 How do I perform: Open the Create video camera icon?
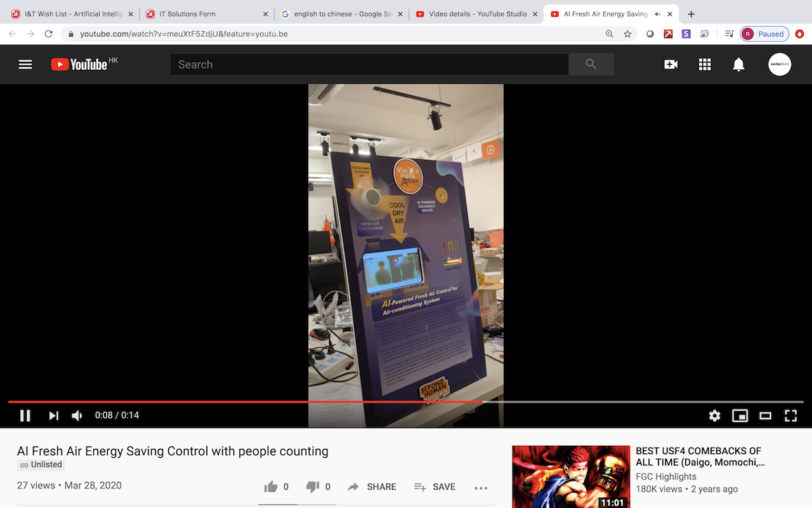coord(671,64)
